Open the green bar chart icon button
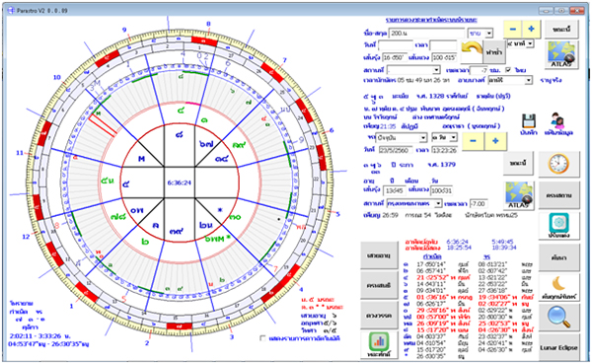The width and height of the screenshot is (592, 364). (379, 344)
